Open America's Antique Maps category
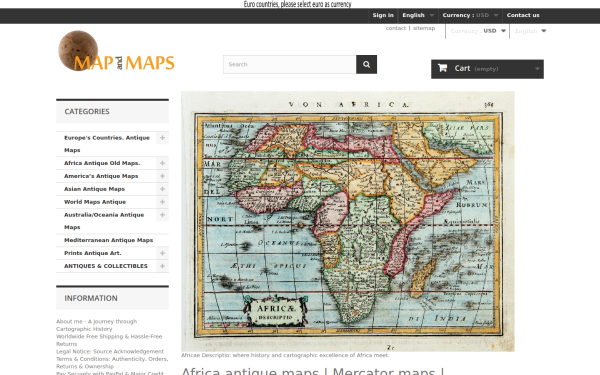This screenshot has width=600, height=375. pos(101,176)
